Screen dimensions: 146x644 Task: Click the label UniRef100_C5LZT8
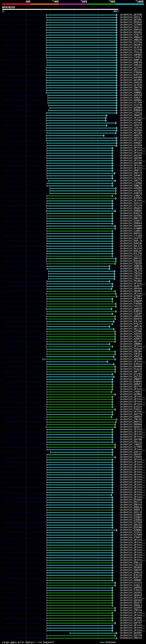click(x=131, y=271)
